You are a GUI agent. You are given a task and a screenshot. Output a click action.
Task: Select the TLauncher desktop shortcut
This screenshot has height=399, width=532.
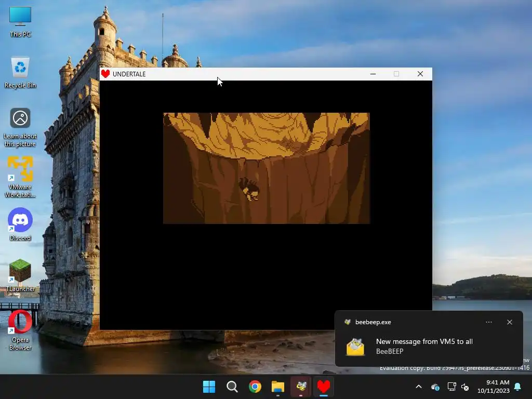click(20, 275)
